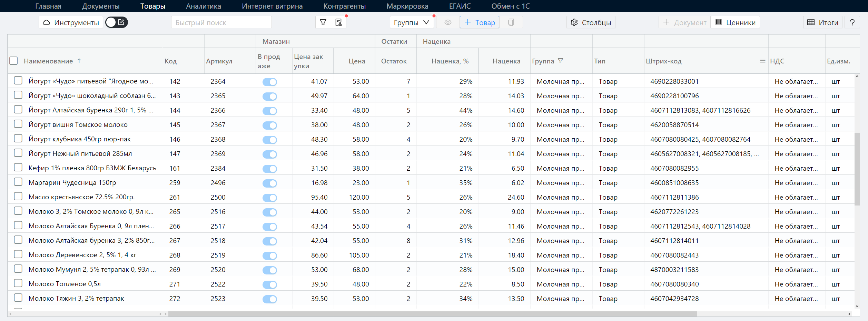The image size is (868, 321).
Task: Check the Кефир 1% пленка row checkbox
Action: click(18, 168)
